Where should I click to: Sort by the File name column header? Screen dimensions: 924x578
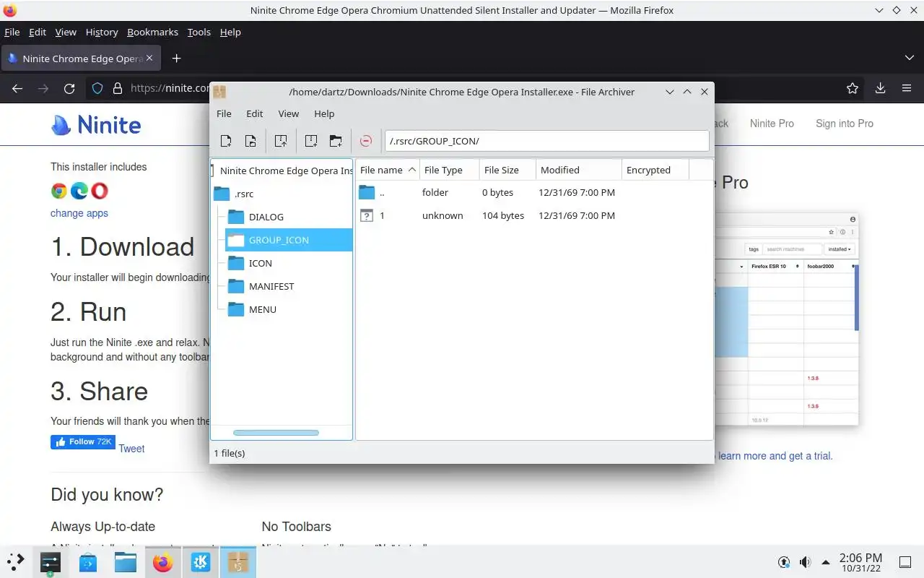click(388, 170)
